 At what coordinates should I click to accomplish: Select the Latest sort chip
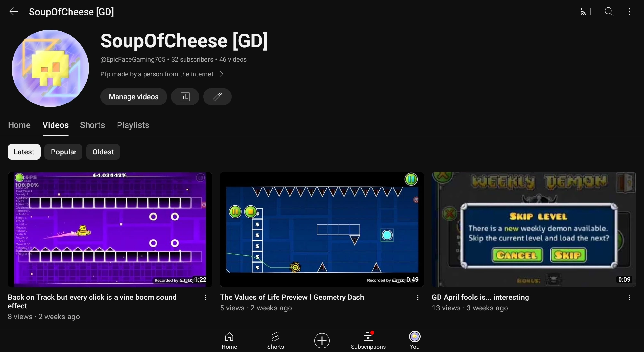click(24, 152)
